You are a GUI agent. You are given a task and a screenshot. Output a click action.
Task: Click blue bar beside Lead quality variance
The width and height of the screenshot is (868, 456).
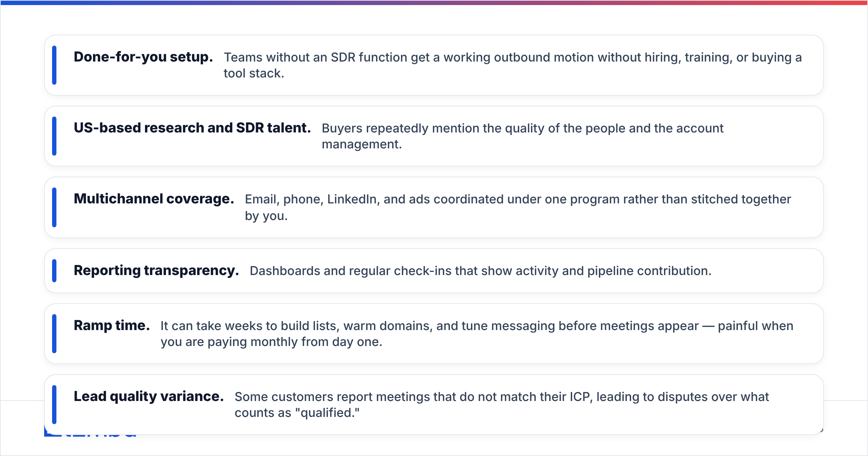tap(54, 405)
